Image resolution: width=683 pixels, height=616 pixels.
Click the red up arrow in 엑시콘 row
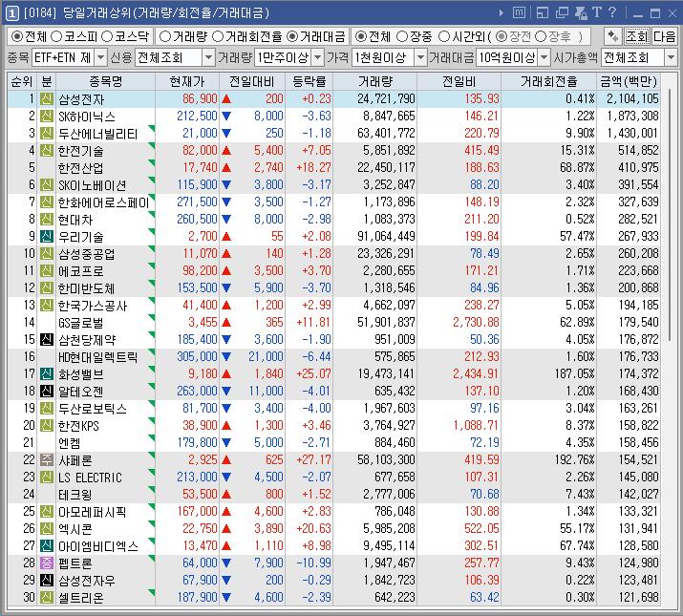pos(226,528)
